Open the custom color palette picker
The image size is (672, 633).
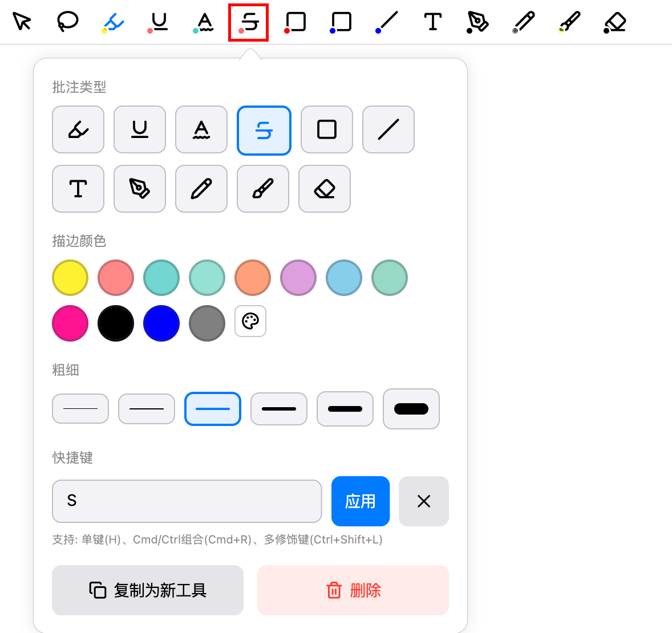[x=250, y=321]
